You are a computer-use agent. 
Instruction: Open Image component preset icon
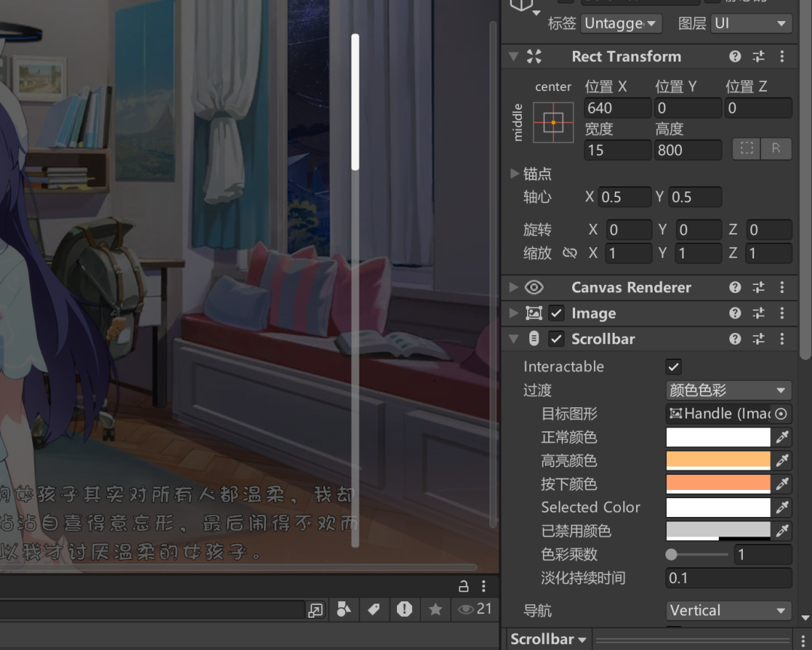click(x=758, y=313)
